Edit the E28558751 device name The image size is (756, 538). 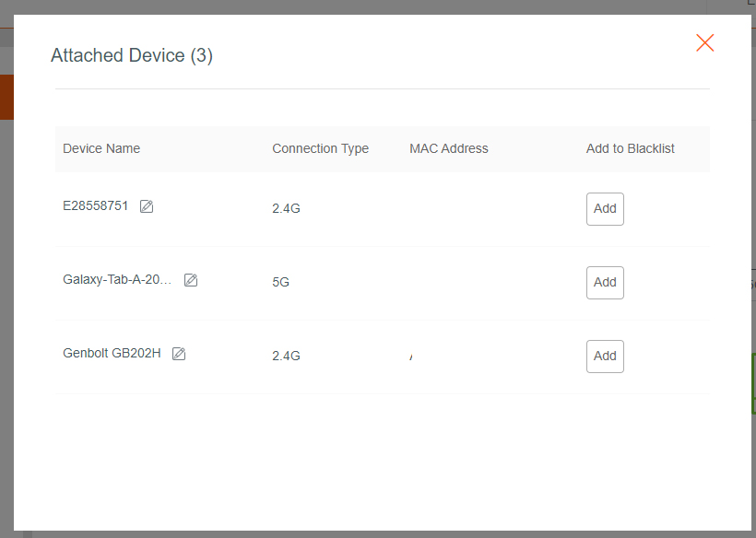(x=147, y=206)
